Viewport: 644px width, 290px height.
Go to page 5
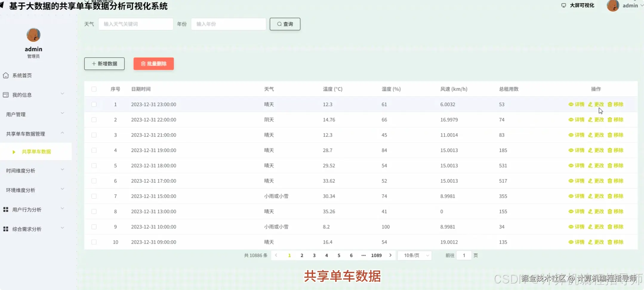[x=339, y=255]
